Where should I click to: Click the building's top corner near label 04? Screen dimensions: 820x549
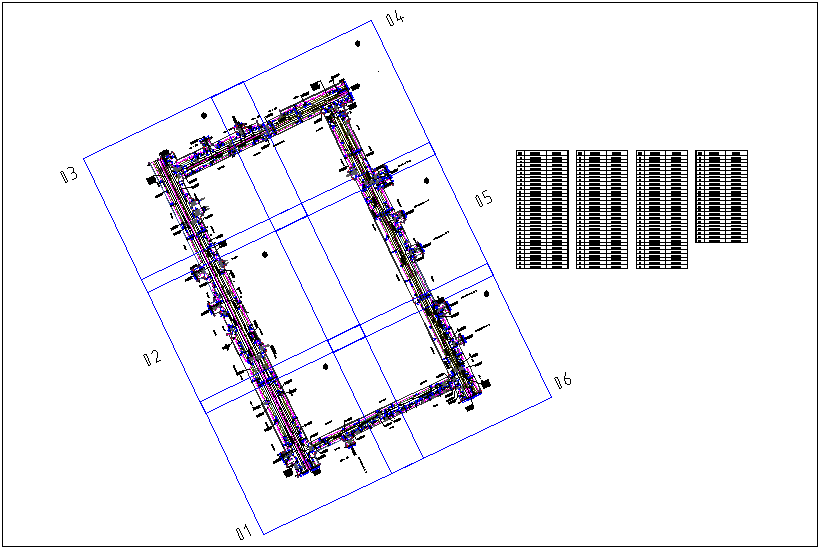pos(338,87)
